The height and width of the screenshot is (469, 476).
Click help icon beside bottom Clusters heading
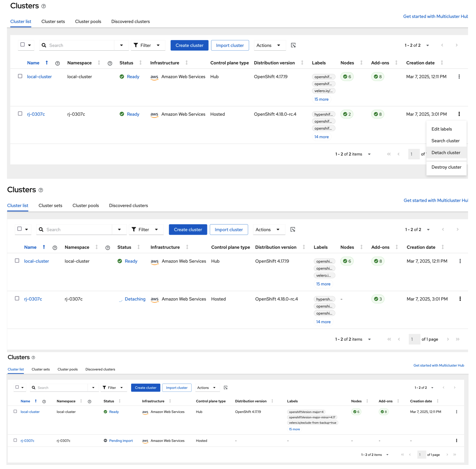(33, 358)
